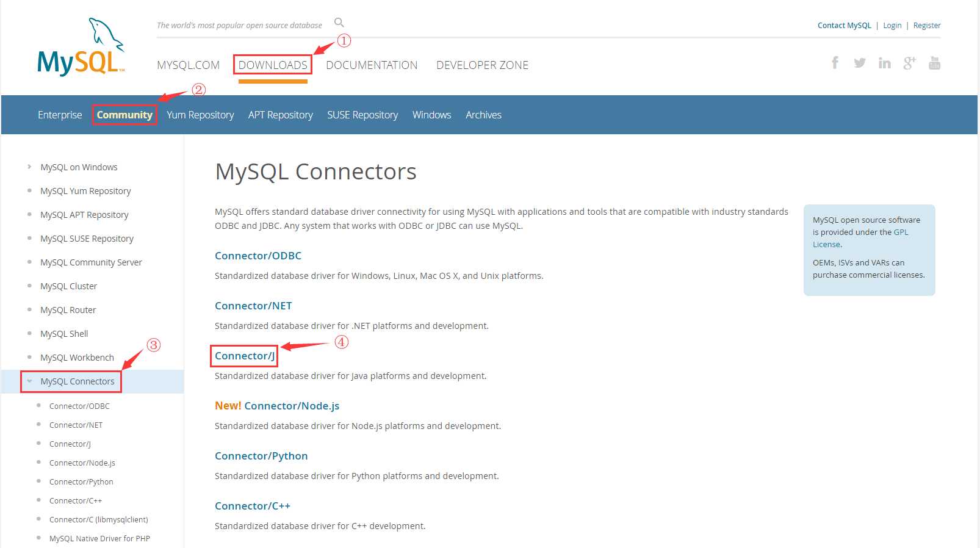Image resolution: width=980 pixels, height=548 pixels.
Task: Open MySQL Cluster in sidebar
Action: (68, 286)
